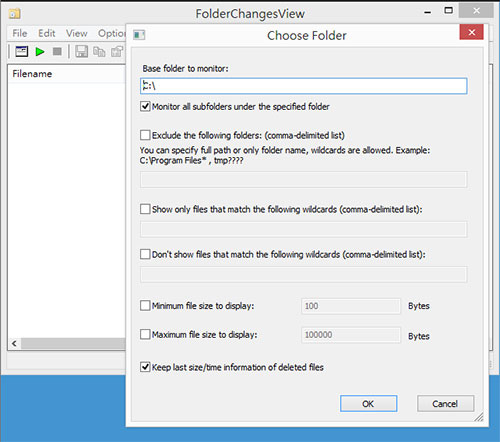The image size is (500, 442).
Task: Start monitoring with the green play icon
Action: [40, 52]
